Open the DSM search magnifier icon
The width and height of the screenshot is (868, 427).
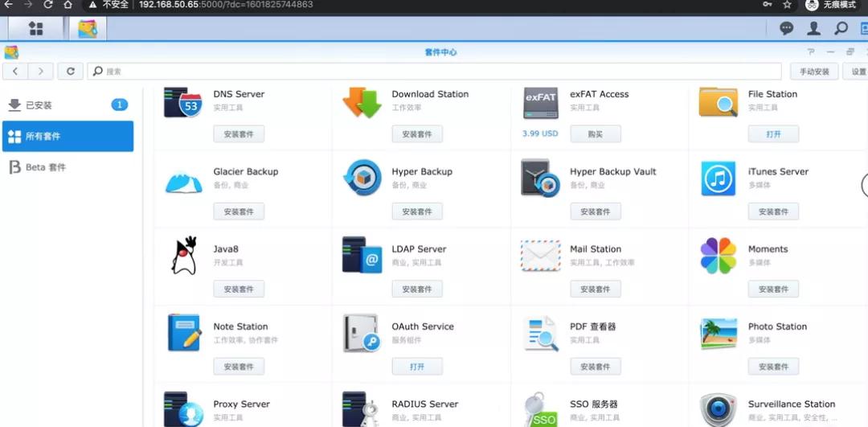pos(841,28)
